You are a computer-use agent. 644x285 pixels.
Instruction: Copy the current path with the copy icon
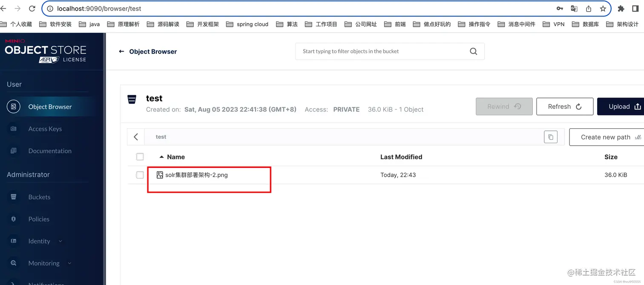pyautogui.click(x=551, y=137)
